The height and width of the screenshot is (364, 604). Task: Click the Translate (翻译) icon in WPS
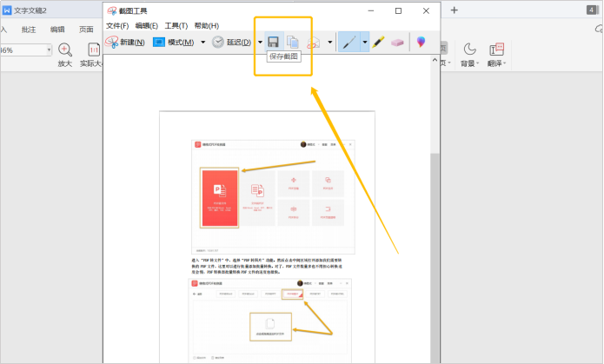pos(496,50)
